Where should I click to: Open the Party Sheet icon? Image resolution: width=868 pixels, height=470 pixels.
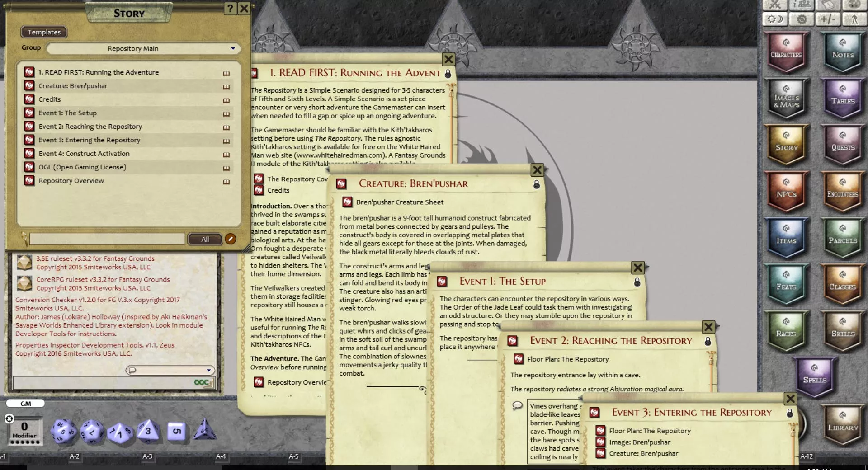click(x=802, y=5)
